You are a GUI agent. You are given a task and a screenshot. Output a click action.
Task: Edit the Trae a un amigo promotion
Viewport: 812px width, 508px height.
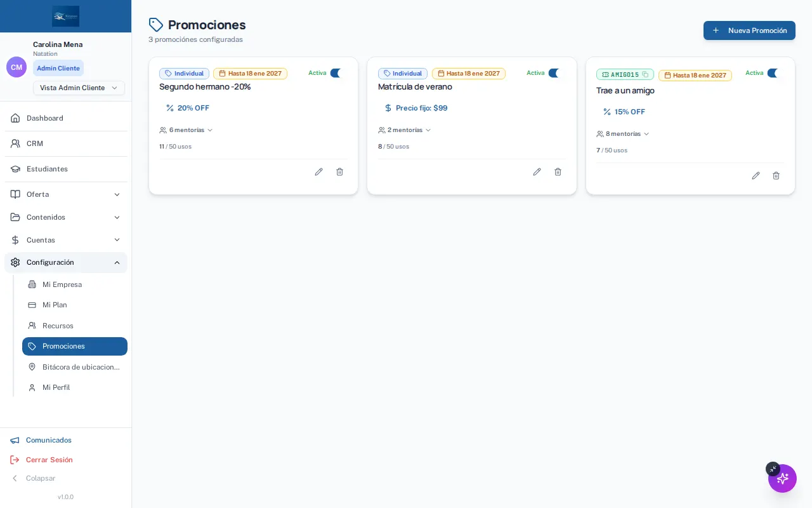756,176
